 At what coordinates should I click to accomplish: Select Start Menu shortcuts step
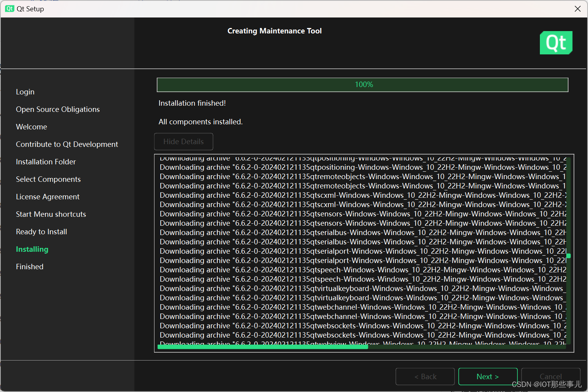click(x=51, y=214)
